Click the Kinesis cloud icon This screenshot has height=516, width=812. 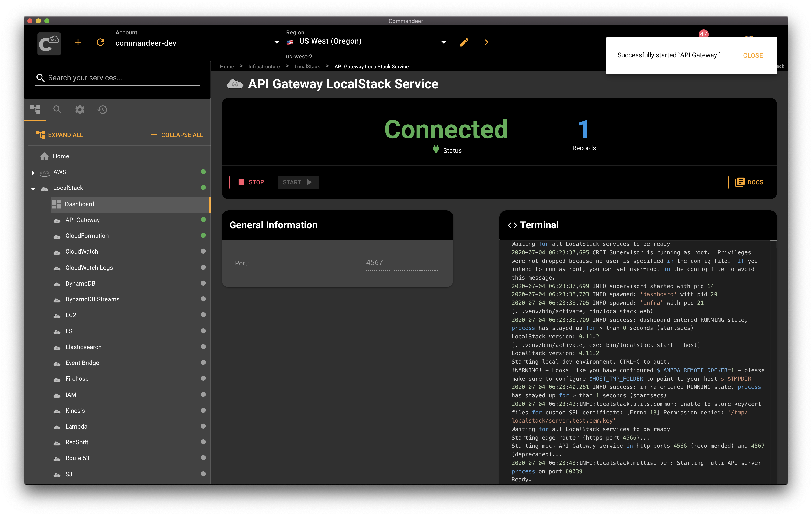(57, 411)
